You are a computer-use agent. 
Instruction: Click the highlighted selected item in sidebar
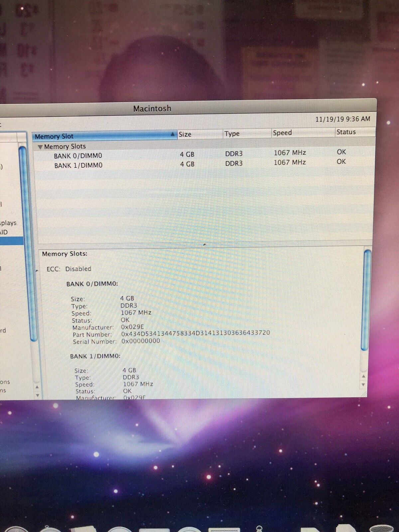[12, 241]
